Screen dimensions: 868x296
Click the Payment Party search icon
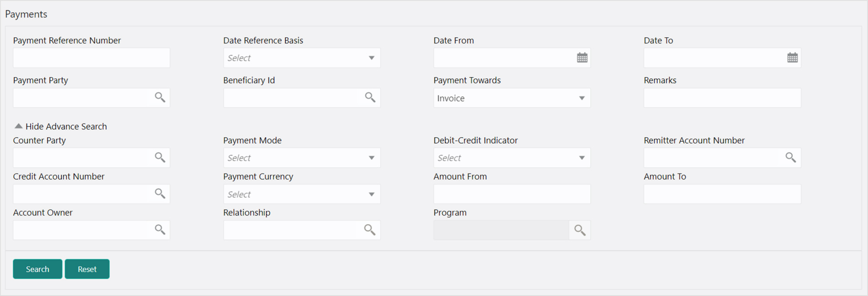point(160,97)
